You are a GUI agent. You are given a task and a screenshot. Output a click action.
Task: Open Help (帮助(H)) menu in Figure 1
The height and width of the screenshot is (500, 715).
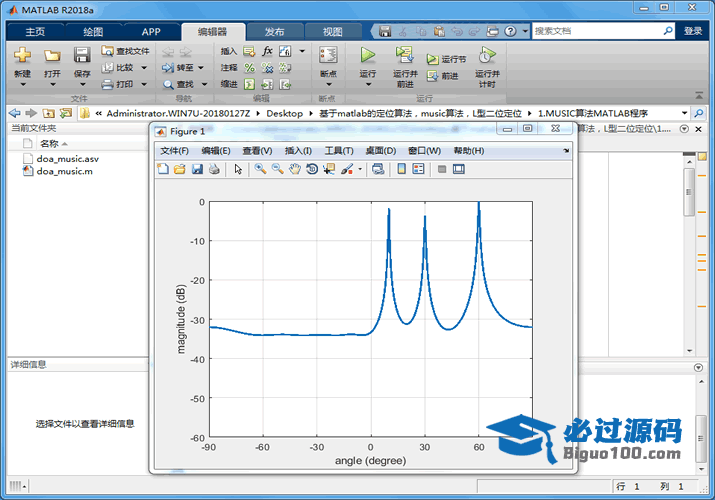(x=468, y=151)
